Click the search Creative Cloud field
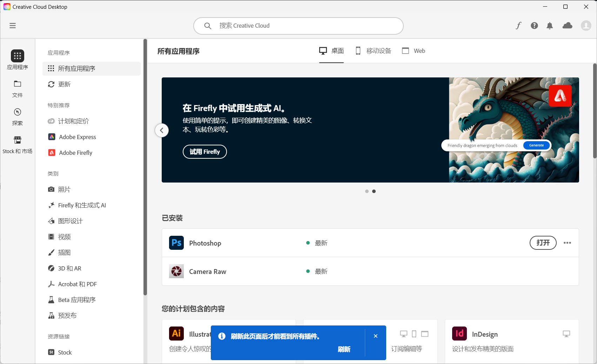The image size is (597, 364). 298,26
